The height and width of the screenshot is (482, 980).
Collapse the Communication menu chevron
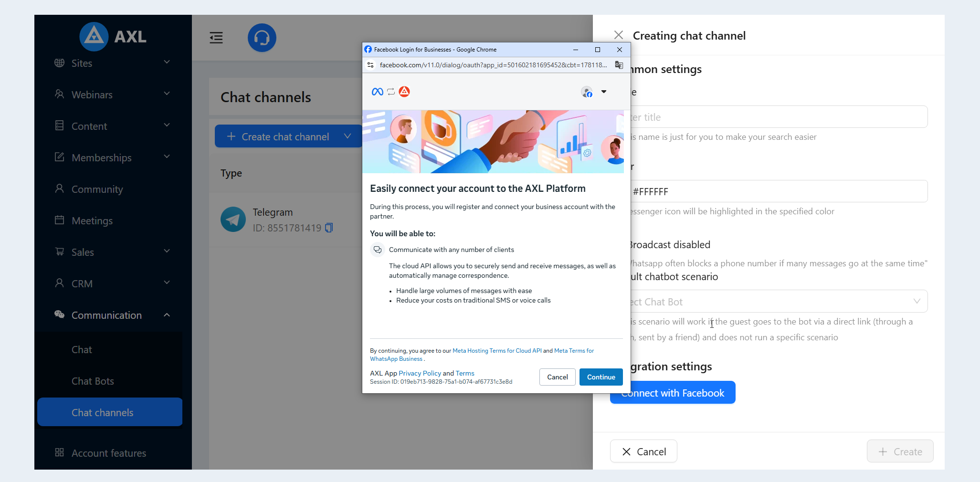167,315
